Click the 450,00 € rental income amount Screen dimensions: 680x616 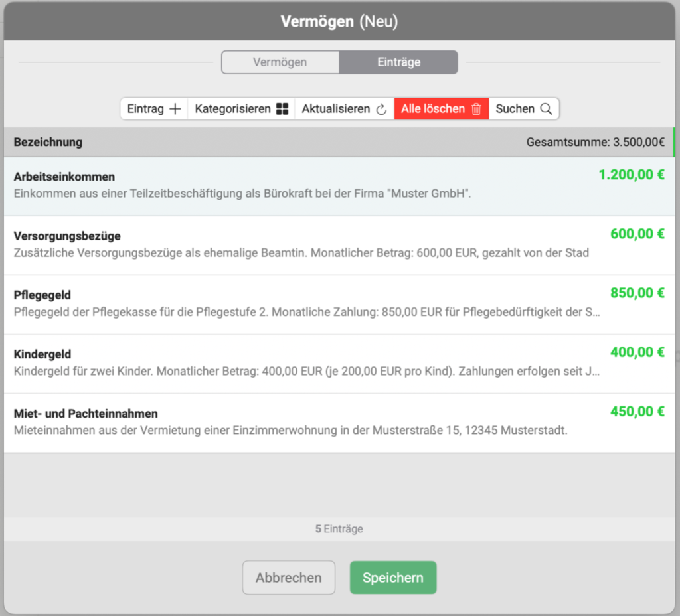tap(637, 411)
